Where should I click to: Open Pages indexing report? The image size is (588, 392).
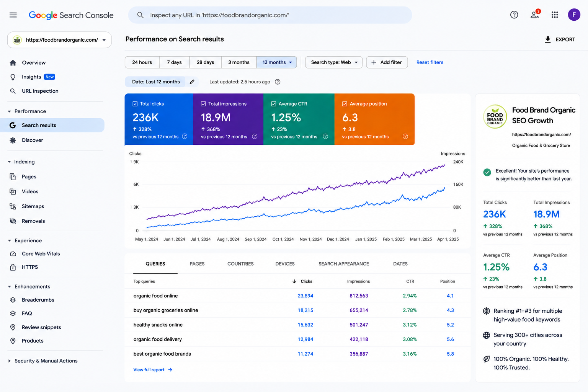[x=29, y=176]
